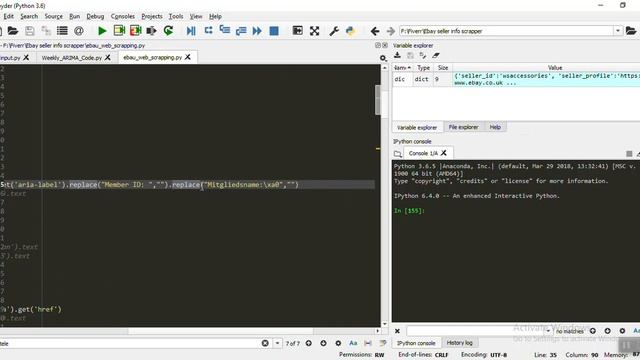Image resolution: width=640 pixels, height=360 pixels.
Task: Run current cell icon
Action: pos(119,31)
